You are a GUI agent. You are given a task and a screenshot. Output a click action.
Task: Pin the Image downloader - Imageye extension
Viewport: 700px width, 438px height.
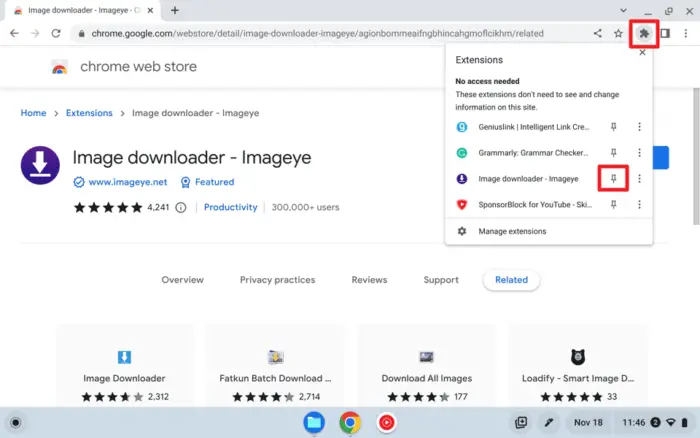[x=613, y=179]
